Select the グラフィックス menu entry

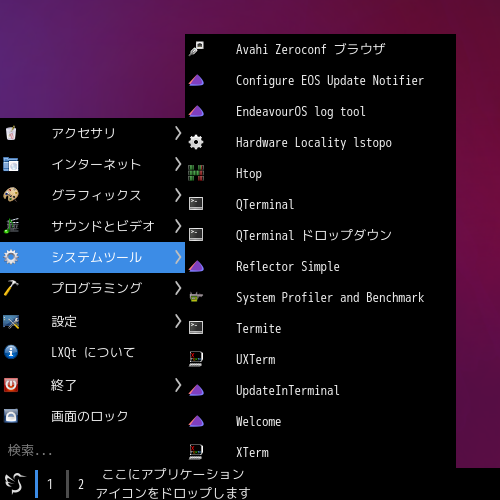coord(92,195)
